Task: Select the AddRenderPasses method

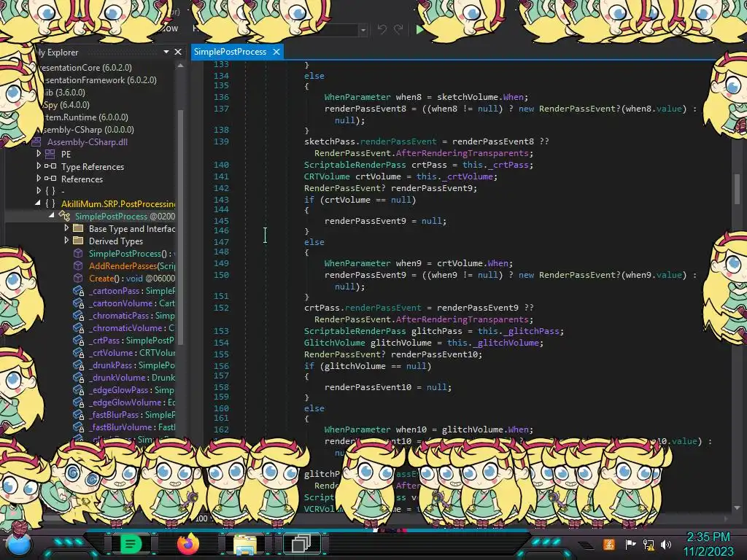Action: (131, 265)
